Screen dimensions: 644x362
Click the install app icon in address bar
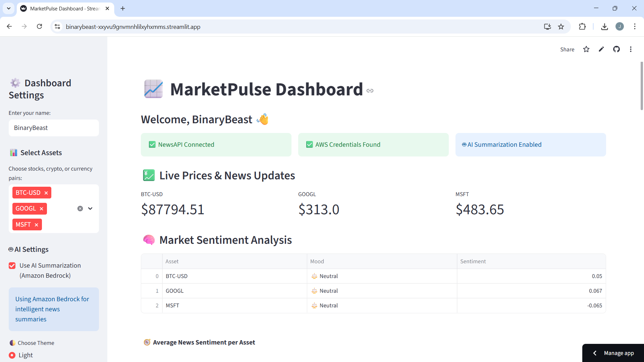click(x=547, y=27)
